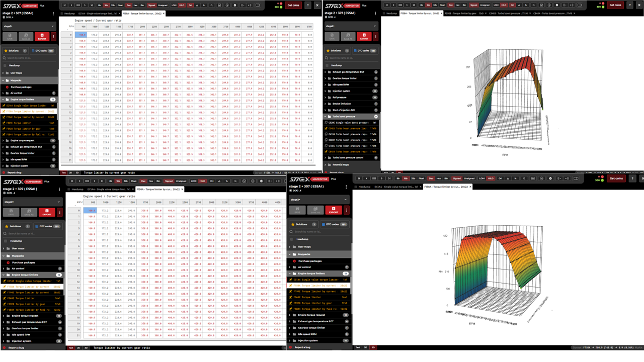Image resolution: width=644 pixels, height=362 pixels.
Task: Select Hexdump tab in bottom-left window
Action: (77, 190)
